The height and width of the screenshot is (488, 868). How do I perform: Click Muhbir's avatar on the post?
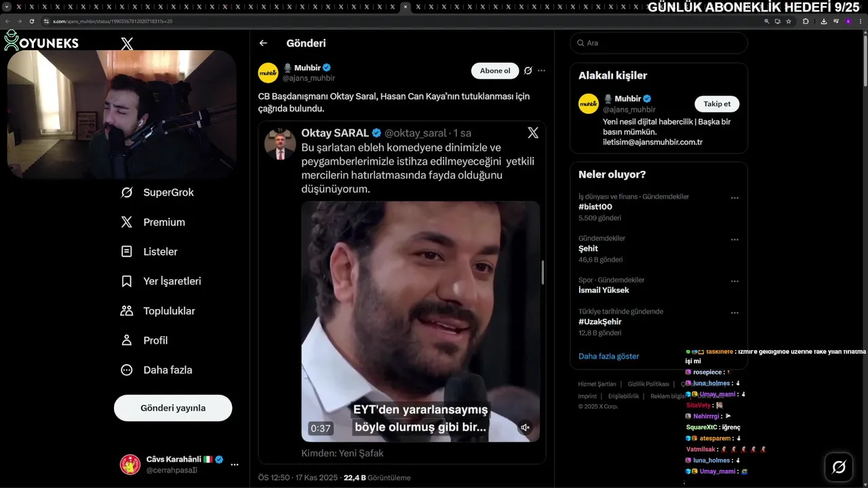[269, 73]
